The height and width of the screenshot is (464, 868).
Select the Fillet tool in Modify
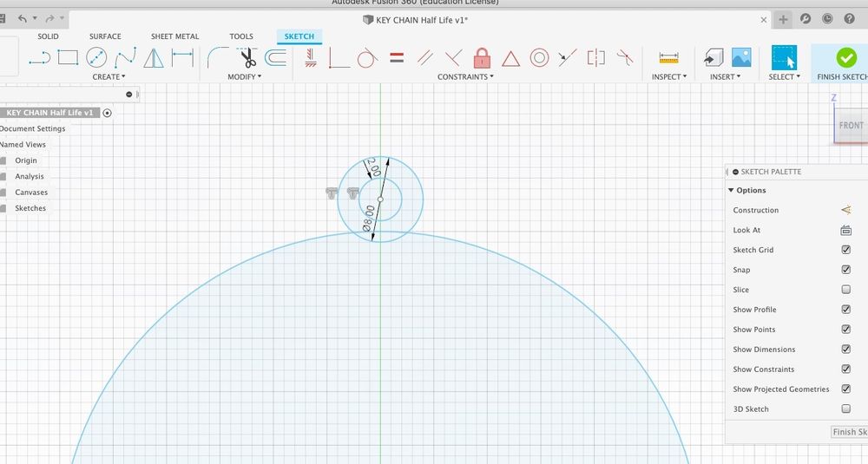218,57
